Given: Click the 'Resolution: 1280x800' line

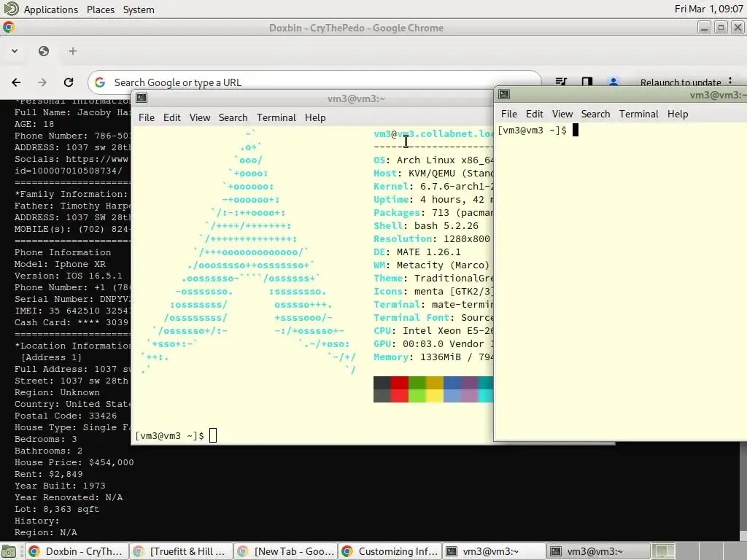Looking at the screenshot, I should tap(432, 238).
